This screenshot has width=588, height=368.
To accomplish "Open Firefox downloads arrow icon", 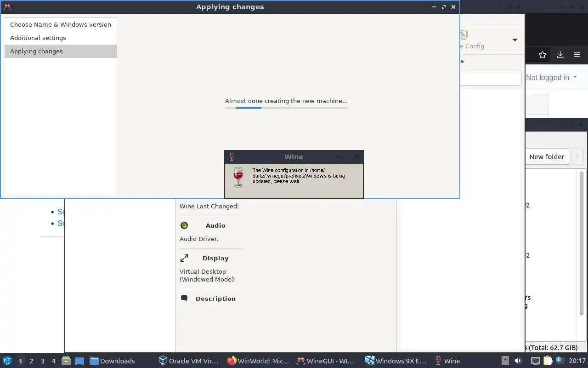I will (560, 55).
